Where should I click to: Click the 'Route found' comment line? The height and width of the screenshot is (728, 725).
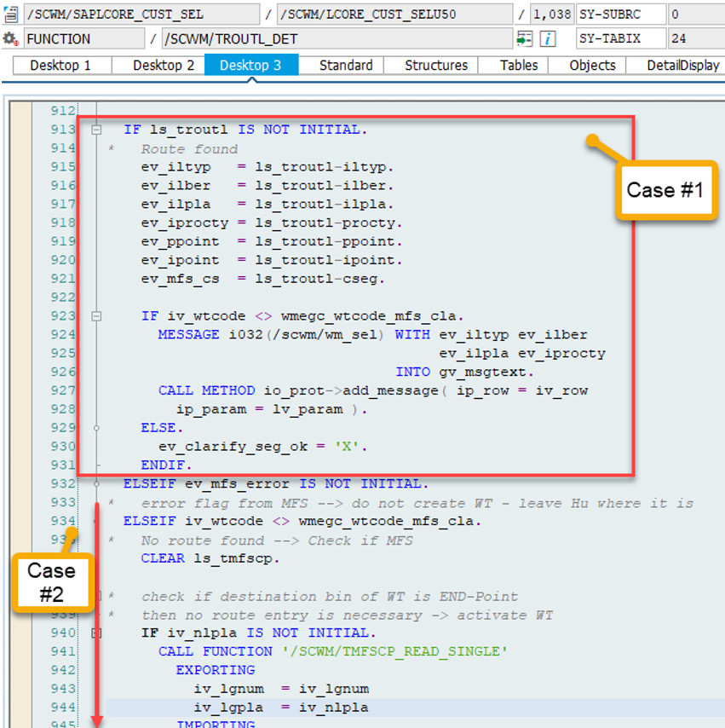[x=189, y=149]
